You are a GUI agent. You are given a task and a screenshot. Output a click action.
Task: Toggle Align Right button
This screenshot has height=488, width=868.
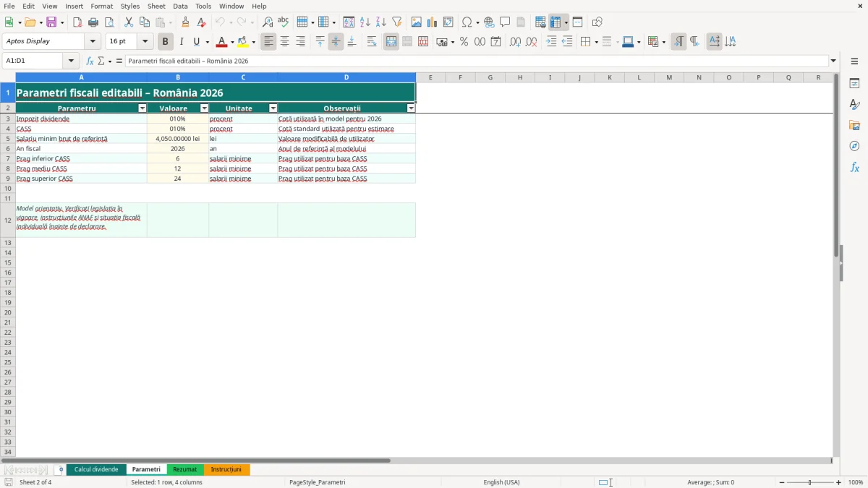point(300,42)
